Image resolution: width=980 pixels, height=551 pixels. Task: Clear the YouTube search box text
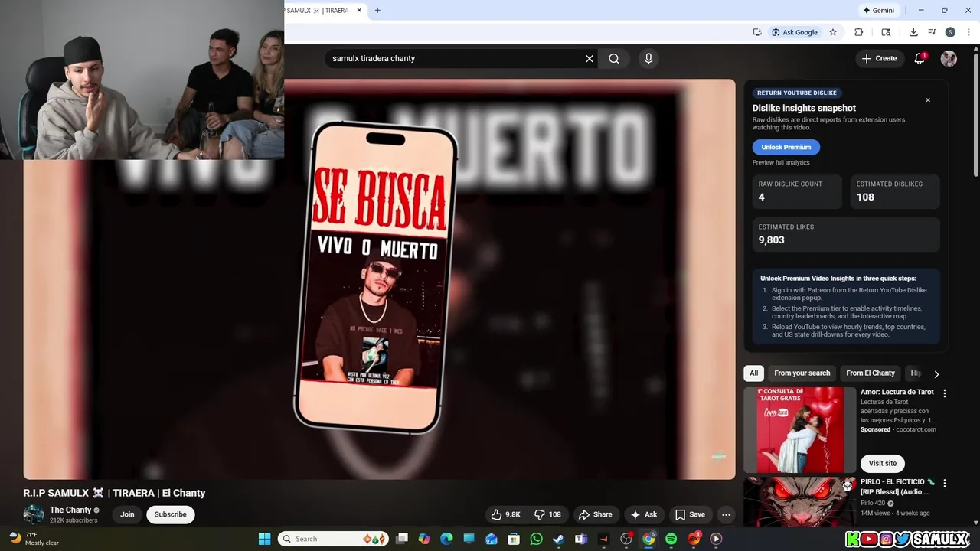click(590, 58)
